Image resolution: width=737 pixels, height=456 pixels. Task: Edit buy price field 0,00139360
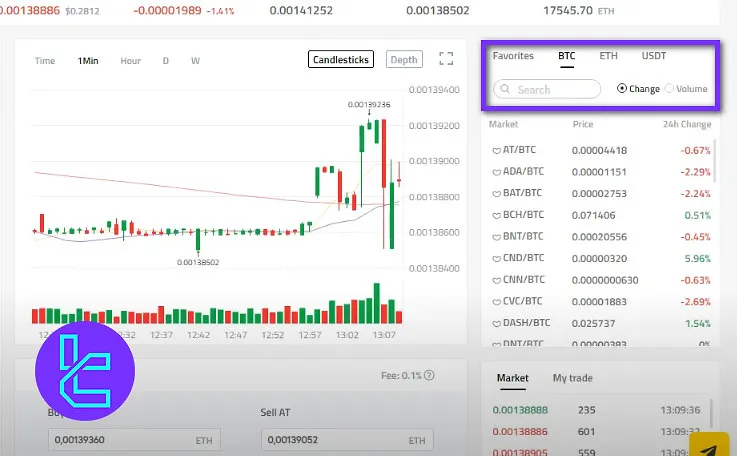click(134, 440)
